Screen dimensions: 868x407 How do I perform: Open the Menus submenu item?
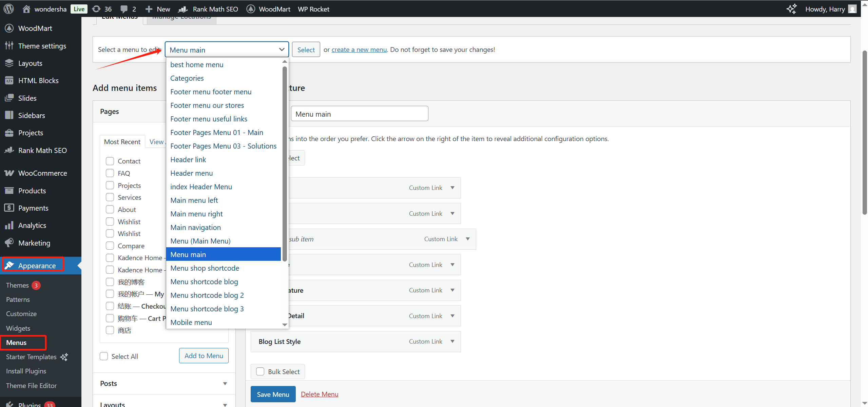pos(16,343)
